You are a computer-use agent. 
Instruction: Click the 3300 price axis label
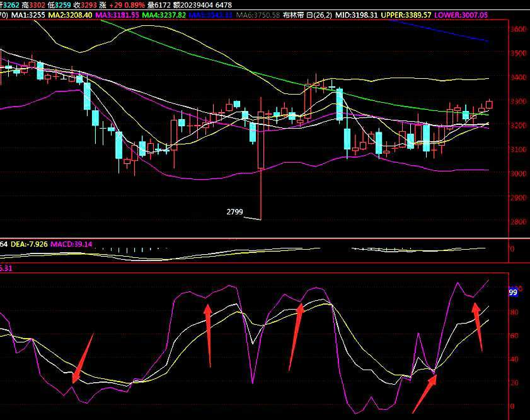[x=518, y=102]
